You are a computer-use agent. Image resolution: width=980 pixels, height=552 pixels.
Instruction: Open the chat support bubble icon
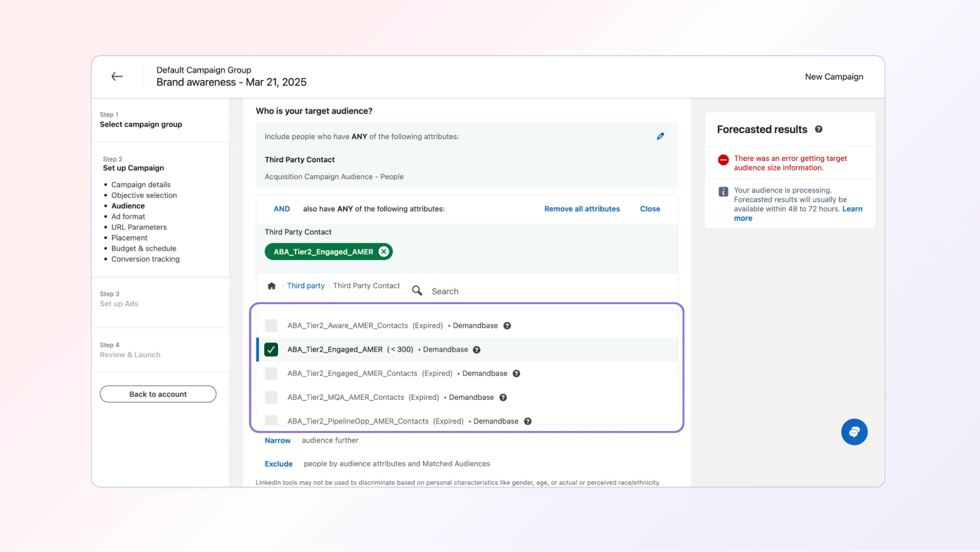(854, 432)
